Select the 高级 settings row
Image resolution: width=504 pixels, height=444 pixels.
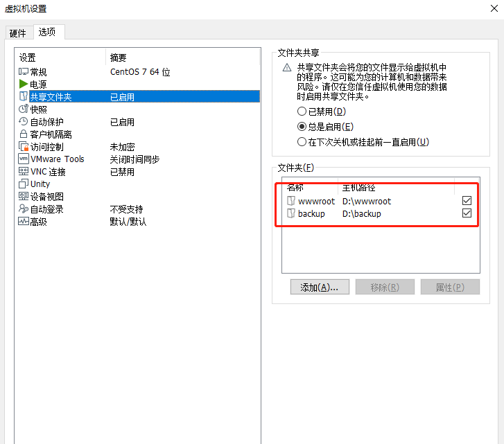click(137, 222)
